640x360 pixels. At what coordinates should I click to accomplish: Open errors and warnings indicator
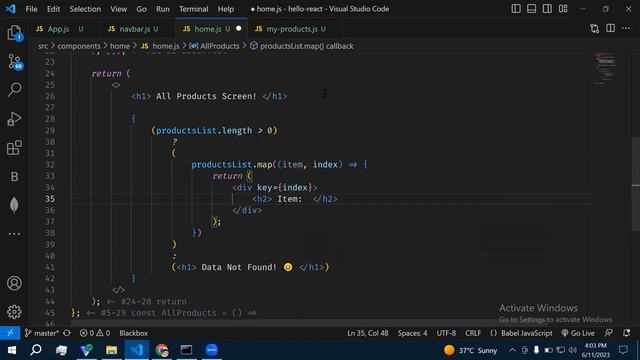95,333
